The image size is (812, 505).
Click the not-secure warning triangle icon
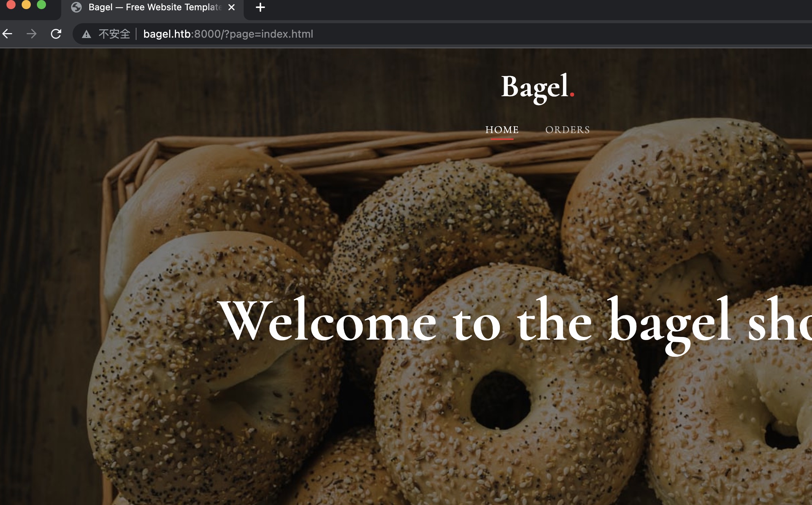(x=87, y=34)
